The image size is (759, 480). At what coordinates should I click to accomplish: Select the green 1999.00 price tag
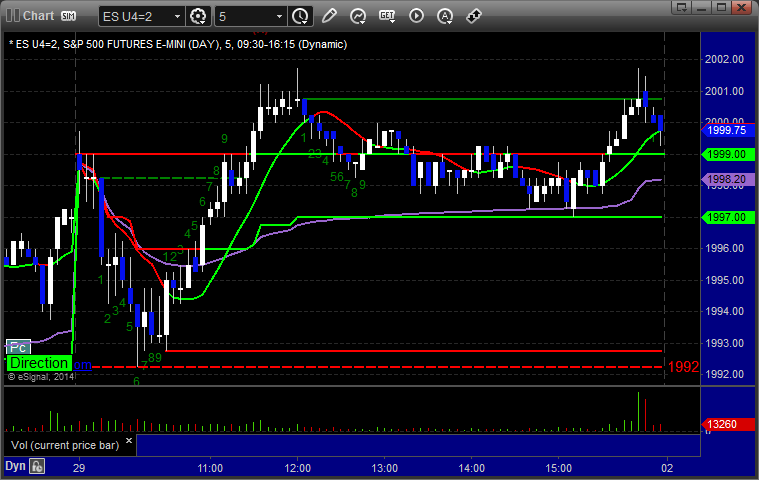(x=728, y=154)
